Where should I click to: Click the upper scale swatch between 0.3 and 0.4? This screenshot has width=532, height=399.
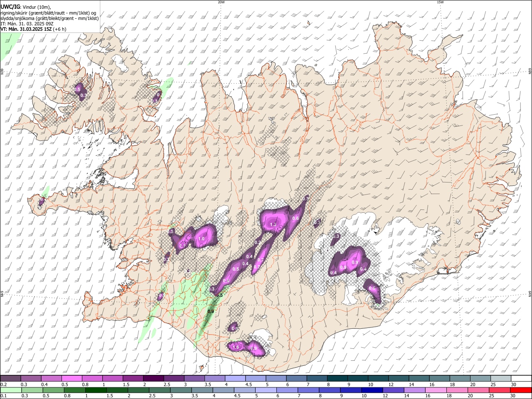31,378
